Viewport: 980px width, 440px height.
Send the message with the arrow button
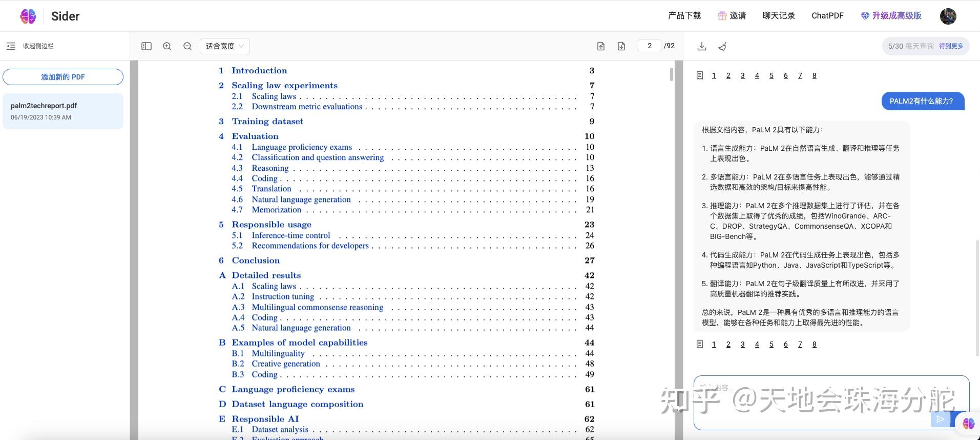(940, 419)
